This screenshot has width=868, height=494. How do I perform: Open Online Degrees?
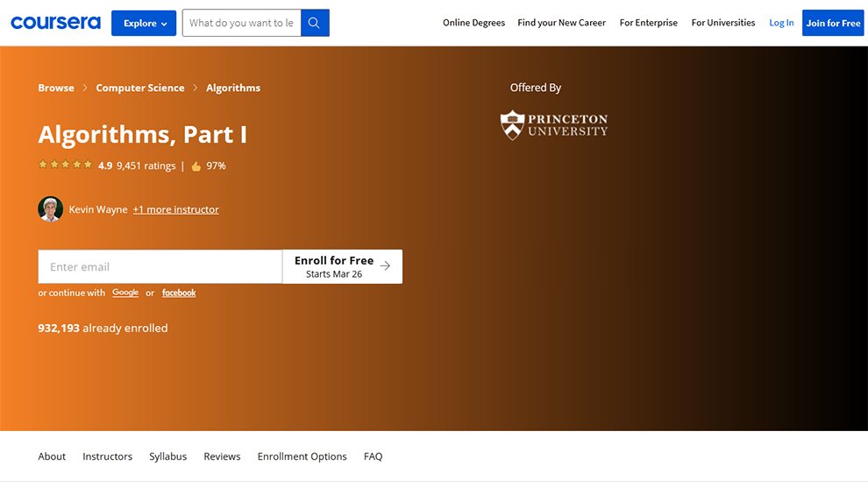pyautogui.click(x=473, y=23)
